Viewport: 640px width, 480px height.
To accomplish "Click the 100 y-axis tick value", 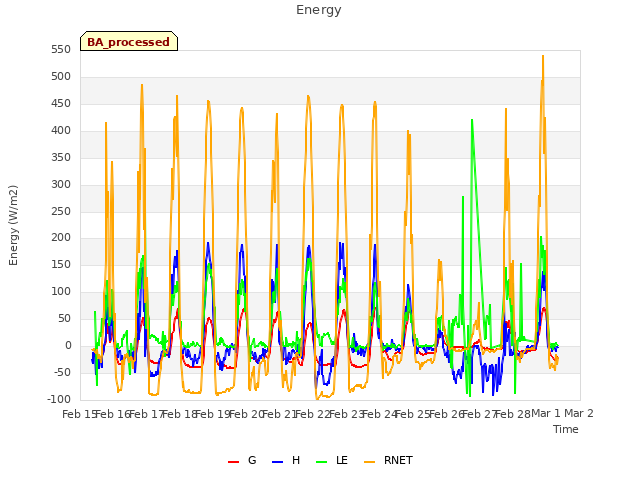I will [x=61, y=292].
